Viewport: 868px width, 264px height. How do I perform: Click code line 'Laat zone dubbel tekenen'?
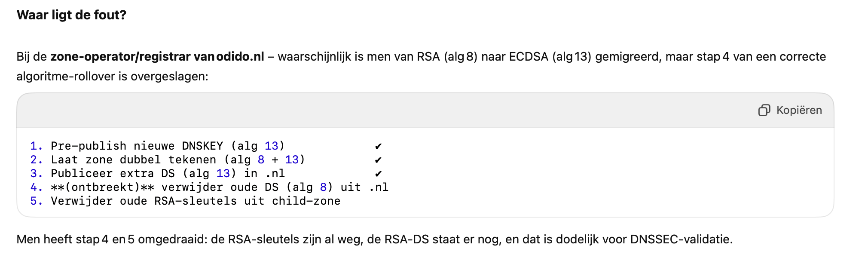(178, 160)
